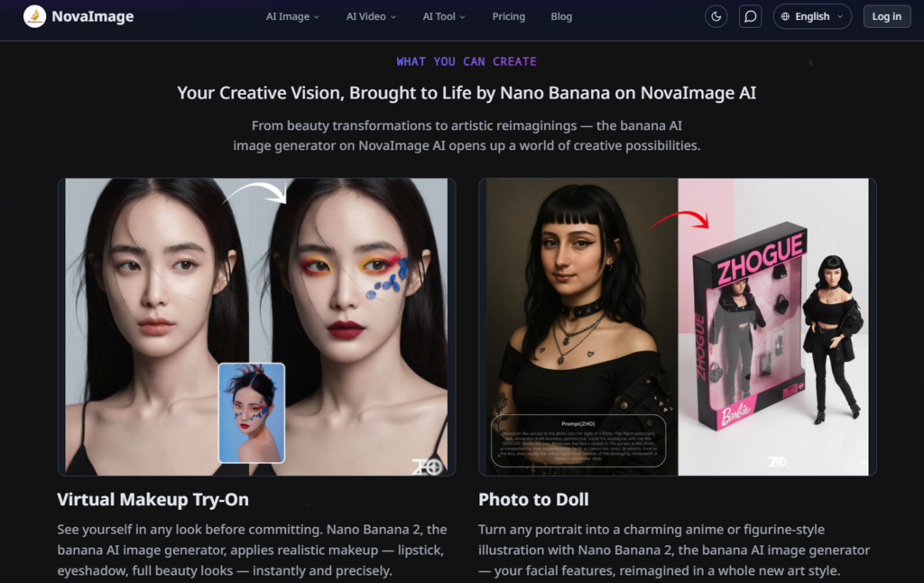Click the Virtual Makeup Try-On description paragraph
This screenshot has width=924, height=583.
[x=252, y=550]
